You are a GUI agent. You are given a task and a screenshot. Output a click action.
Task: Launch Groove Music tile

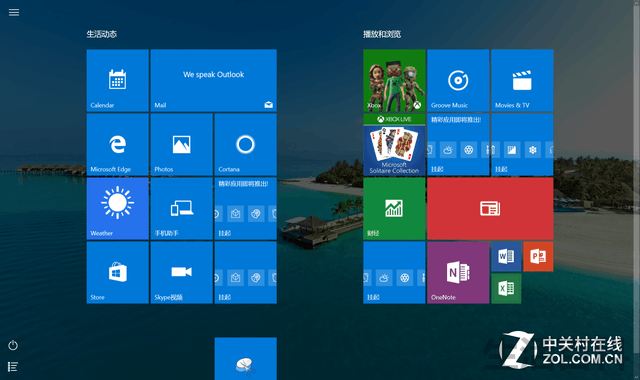[458, 80]
